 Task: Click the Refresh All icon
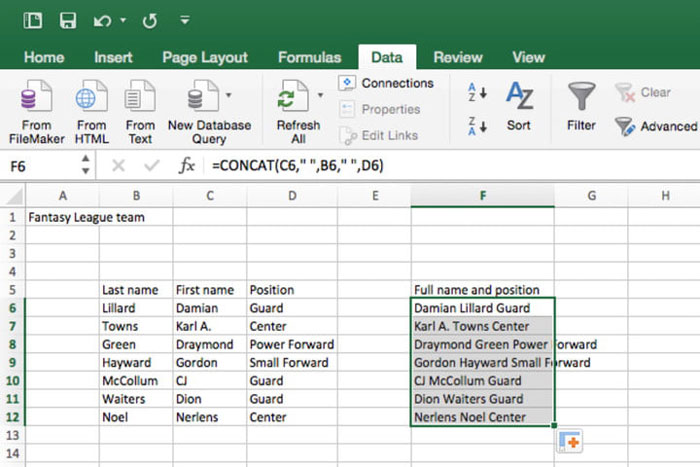[x=293, y=96]
